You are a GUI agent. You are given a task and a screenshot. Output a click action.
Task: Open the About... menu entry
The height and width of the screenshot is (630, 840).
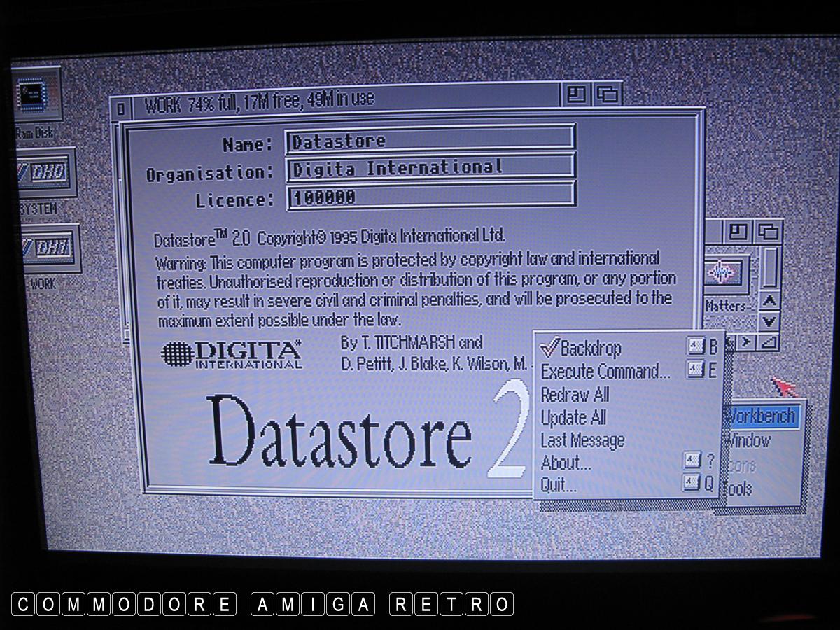(566, 463)
